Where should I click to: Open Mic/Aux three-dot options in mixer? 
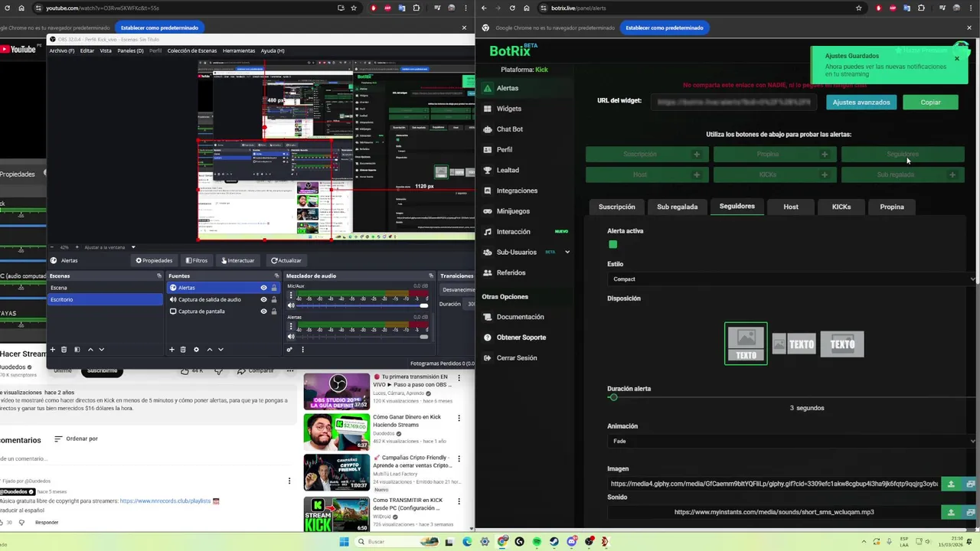290,295
